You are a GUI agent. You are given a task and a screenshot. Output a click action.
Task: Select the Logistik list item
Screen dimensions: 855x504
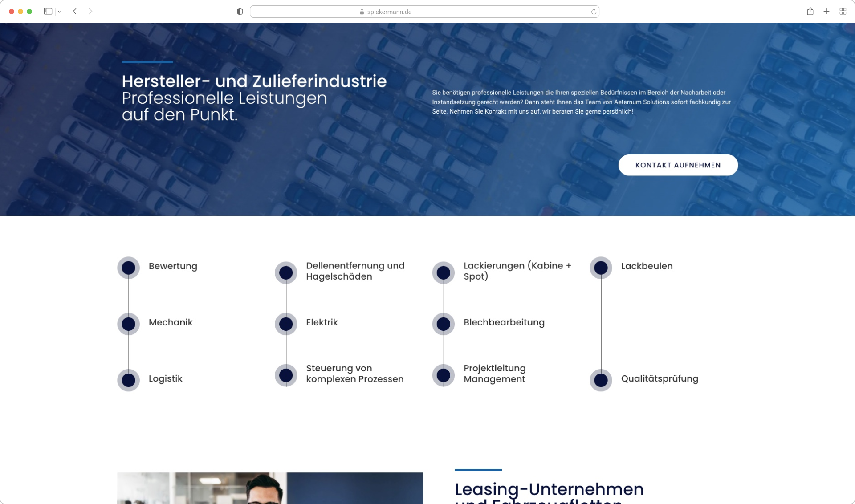[165, 379]
